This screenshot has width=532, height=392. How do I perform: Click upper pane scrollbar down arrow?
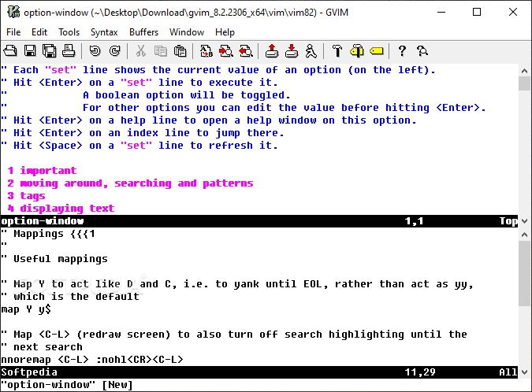[x=525, y=221]
